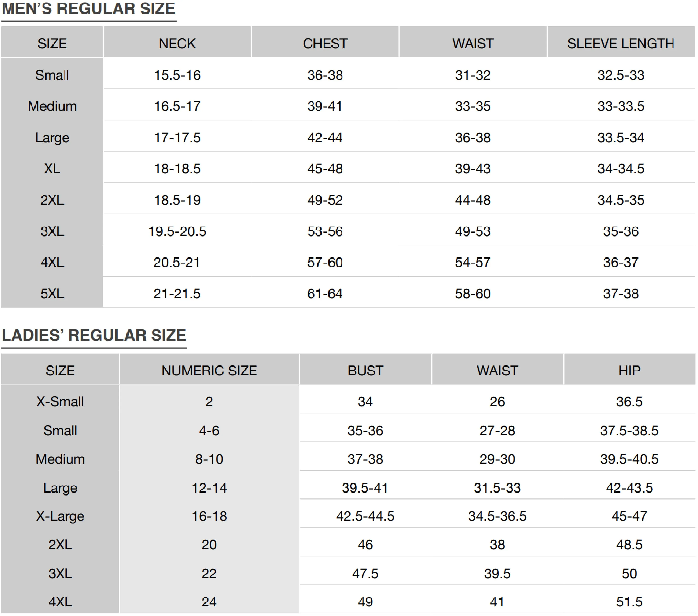Select the SLEEVE LENGTH column header
This screenshot has width=698, height=616.
[621, 43]
